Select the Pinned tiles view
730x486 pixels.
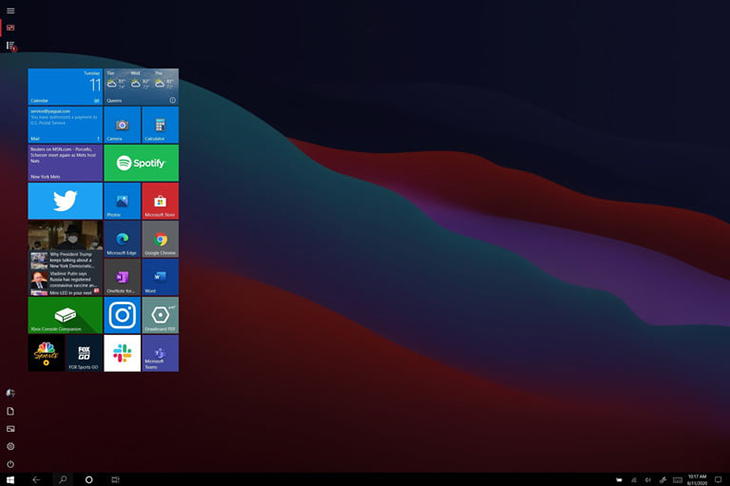pyautogui.click(x=10, y=27)
